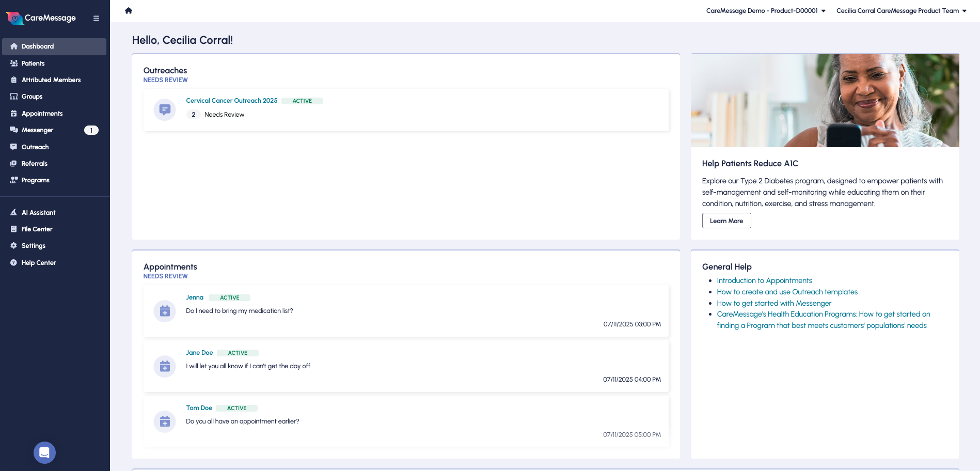Select the Dashboard menu item
Image resolution: width=980 pixels, height=471 pixels.
37,46
